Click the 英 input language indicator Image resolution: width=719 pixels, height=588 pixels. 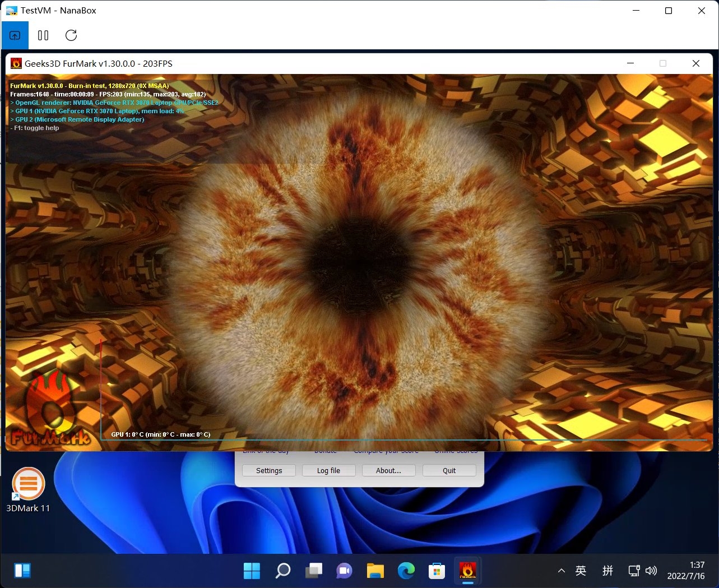pos(581,571)
